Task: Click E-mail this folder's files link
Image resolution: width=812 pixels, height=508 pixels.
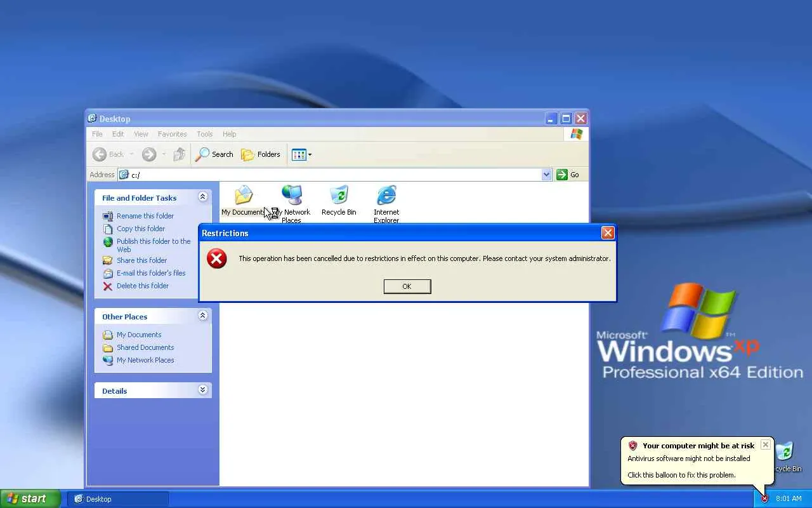Action: tap(151, 273)
